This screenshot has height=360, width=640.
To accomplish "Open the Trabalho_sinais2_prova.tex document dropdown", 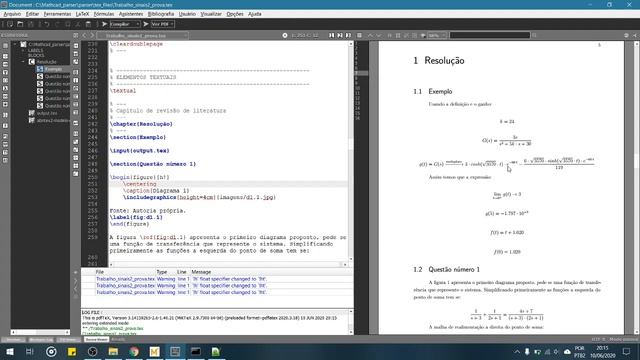I will [143, 36].
